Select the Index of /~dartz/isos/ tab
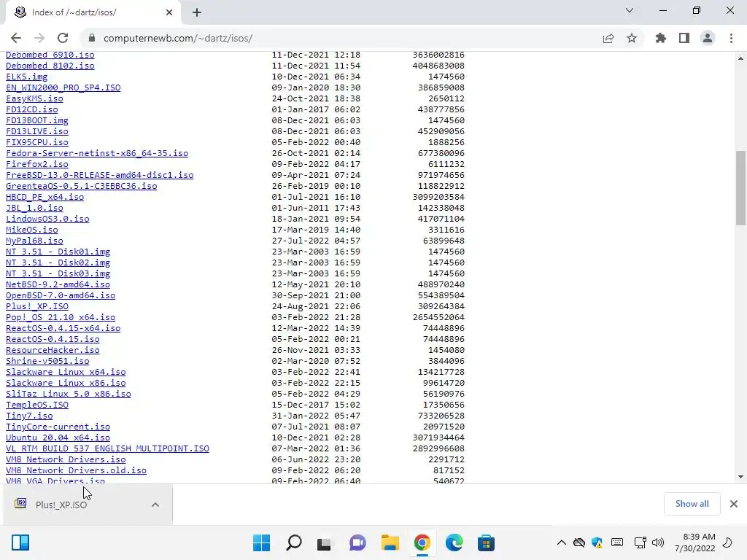The width and height of the screenshot is (747, 560). click(93, 12)
